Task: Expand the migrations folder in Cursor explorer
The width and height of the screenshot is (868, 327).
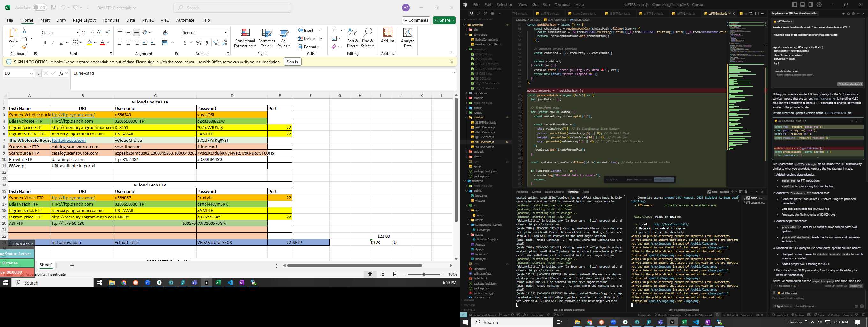Action: tap(480, 93)
